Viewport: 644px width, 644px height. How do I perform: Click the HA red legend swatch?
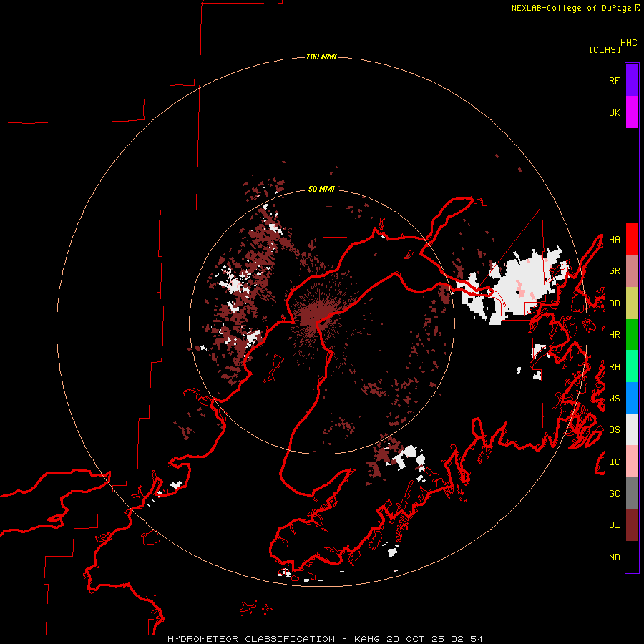coord(632,239)
